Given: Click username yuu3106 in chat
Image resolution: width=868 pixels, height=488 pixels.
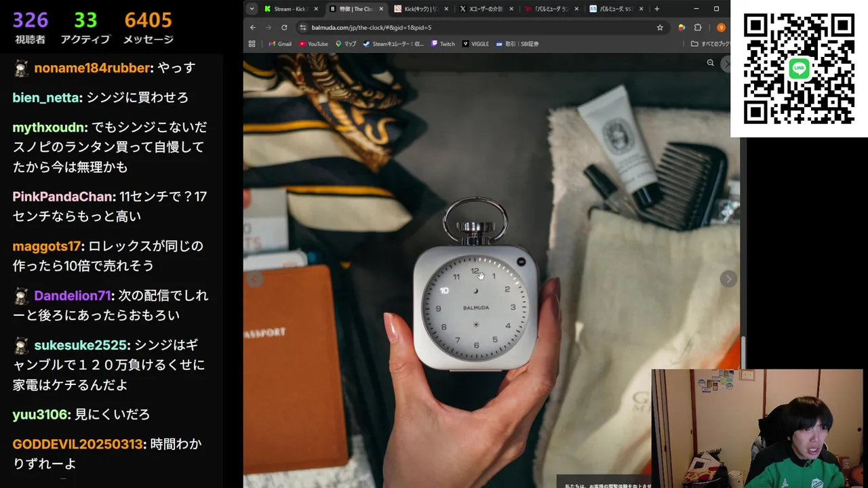Looking at the screenshot, I should tap(40, 414).
